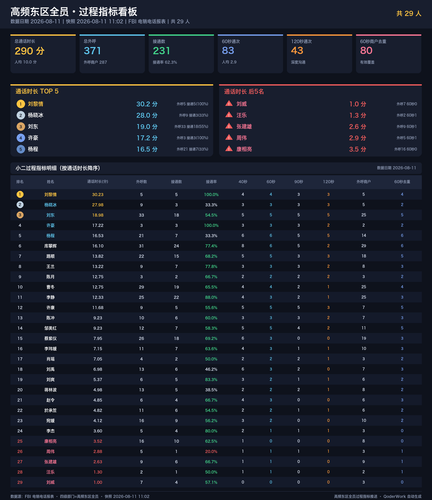Screen dimensions: 432x500
Task: Click the red 1.00 duration cell in last row
Action: 98,483
